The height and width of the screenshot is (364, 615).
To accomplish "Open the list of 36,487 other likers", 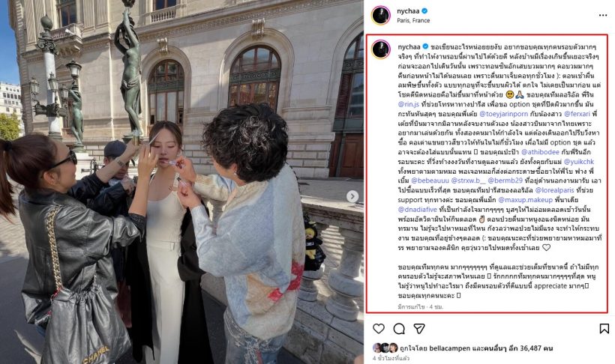I will [x=518, y=348].
